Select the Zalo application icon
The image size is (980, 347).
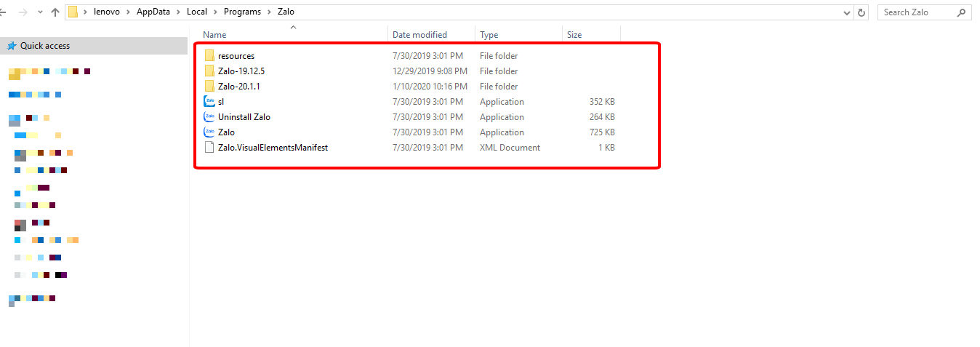click(x=209, y=132)
